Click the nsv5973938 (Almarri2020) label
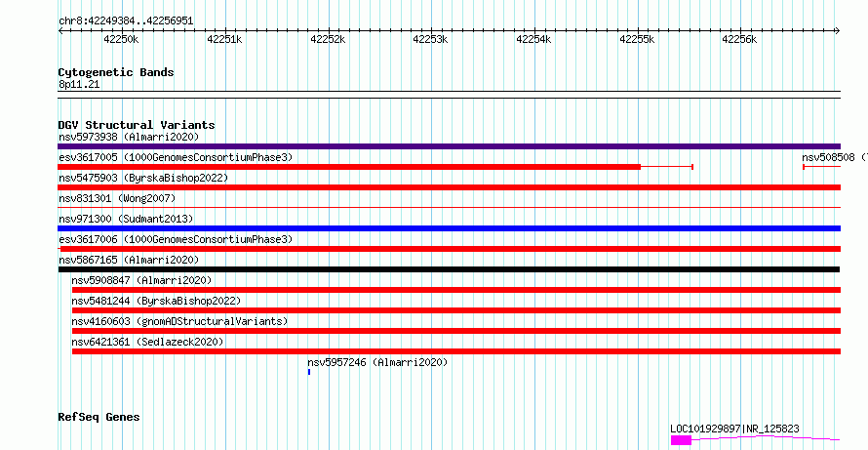 pyautogui.click(x=129, y=137)
